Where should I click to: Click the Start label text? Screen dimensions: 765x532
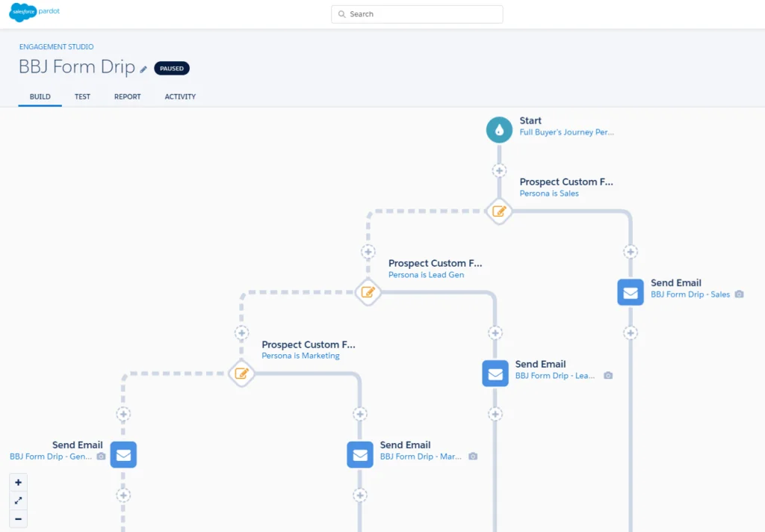click(530, 120)
